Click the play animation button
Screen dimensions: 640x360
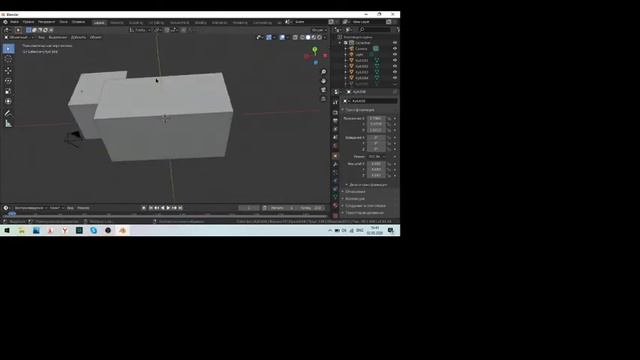click(x=168, y=208)
